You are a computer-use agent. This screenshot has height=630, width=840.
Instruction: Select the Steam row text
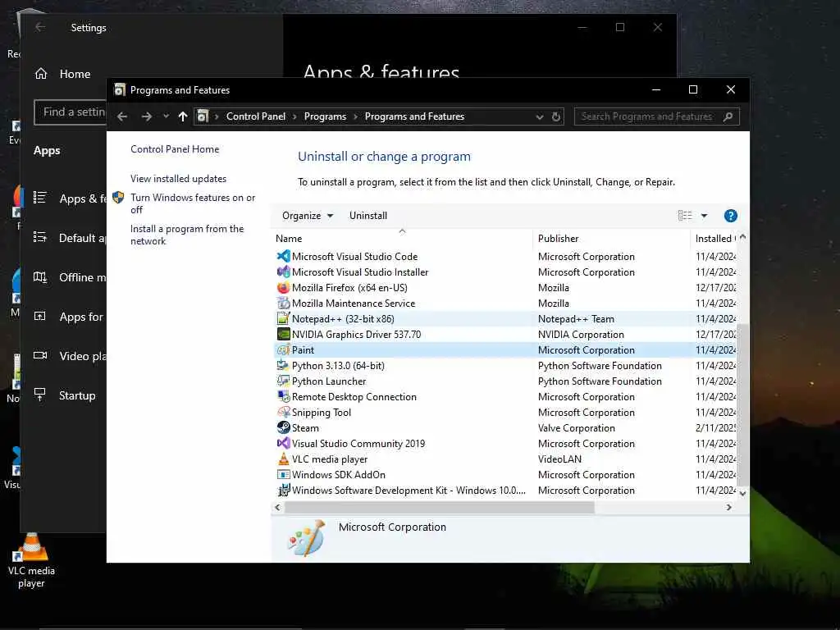click(305, 428)
